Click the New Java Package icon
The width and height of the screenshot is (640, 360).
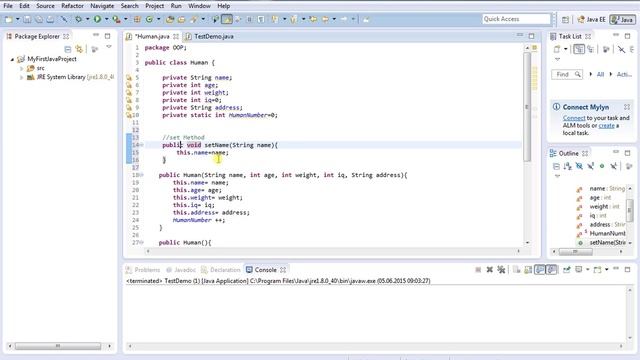138,19
